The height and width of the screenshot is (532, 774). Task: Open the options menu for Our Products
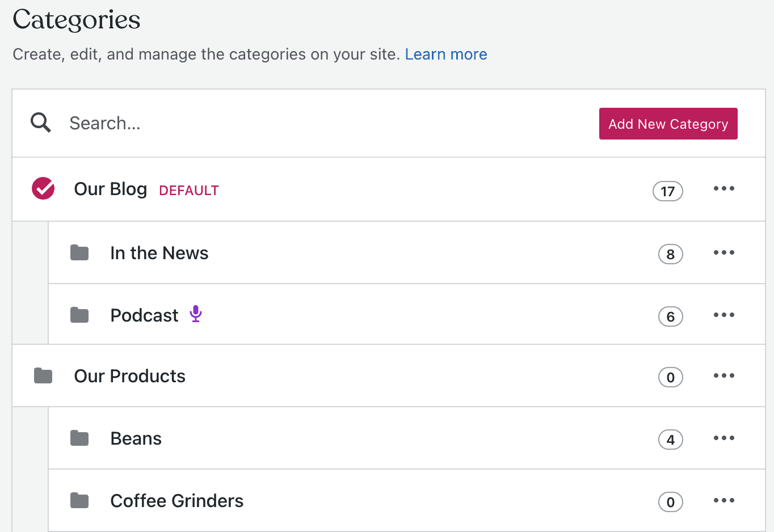click(723, 375)
